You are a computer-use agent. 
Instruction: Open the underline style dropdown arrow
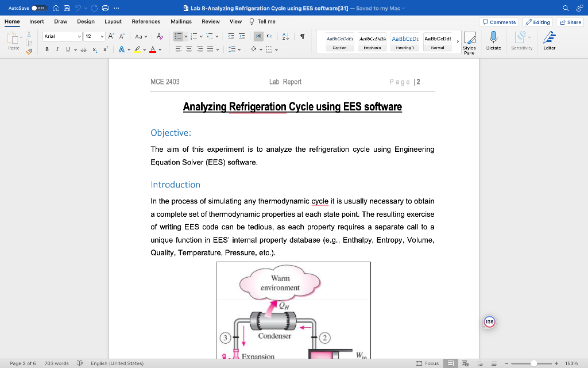[x=75, y=49]
